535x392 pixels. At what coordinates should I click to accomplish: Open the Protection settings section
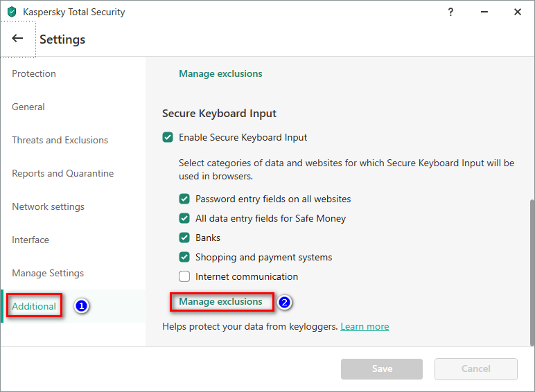[34, 73]
